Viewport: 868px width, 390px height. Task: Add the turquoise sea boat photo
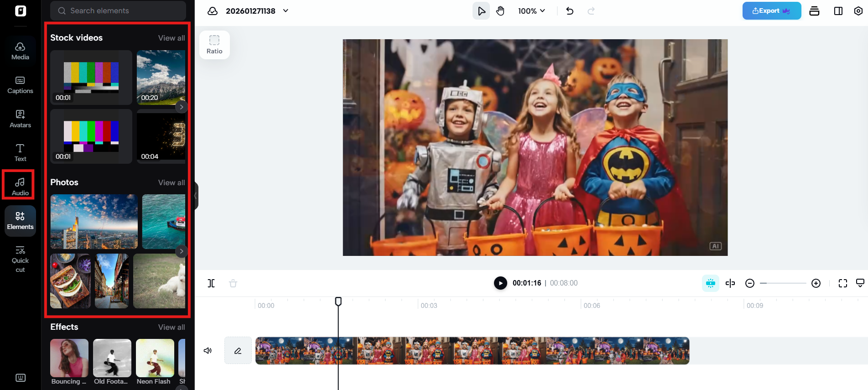coord(164,222)
